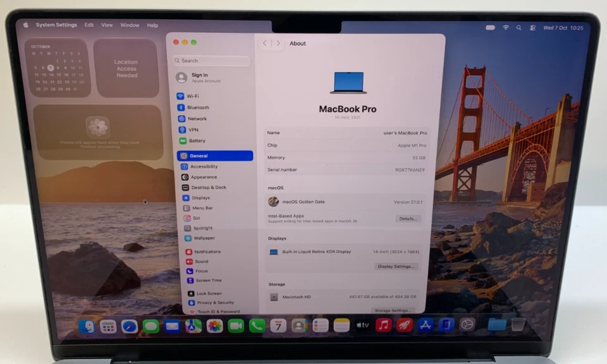
Task: Open Spotlight settings
Action: [199, 228]
